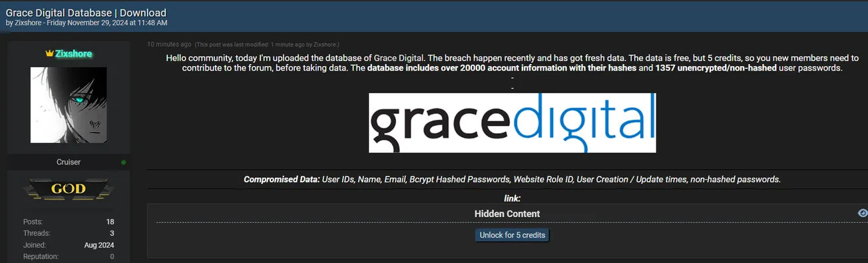Click the Compromised Data line
This screenshot has height=263, width=868.
(512, 179)
